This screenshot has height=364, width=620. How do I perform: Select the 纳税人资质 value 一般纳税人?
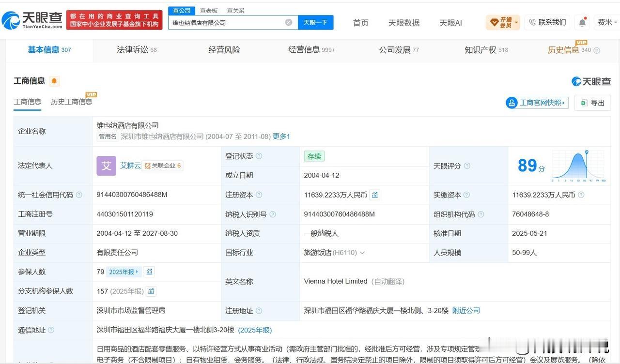321,233
